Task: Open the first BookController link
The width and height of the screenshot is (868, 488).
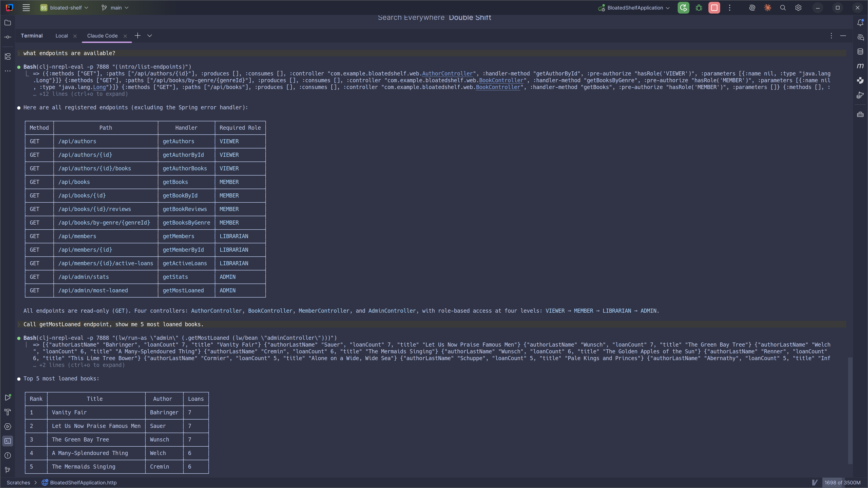Action: pyautogui.click(x=501, y=80)
